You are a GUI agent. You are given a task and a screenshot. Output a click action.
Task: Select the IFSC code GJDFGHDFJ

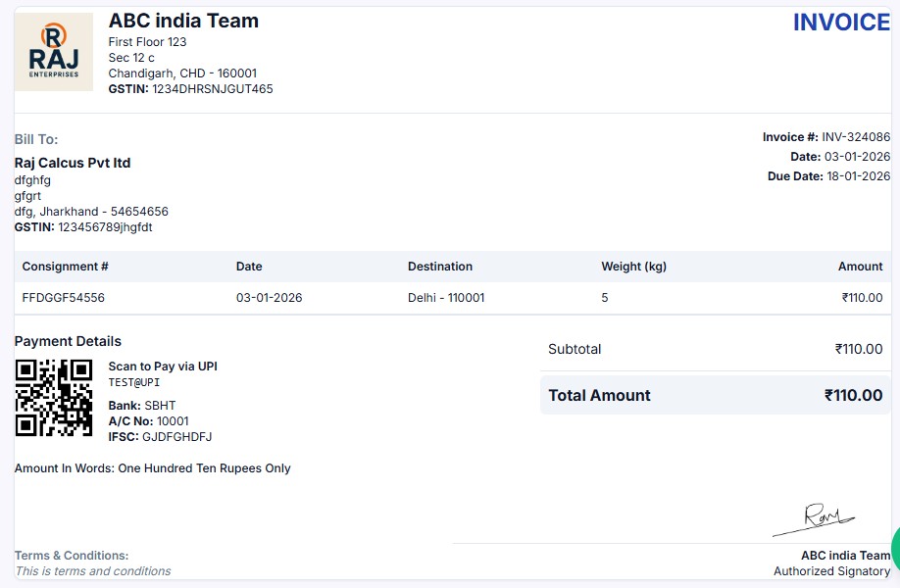(x=176, y=437)
